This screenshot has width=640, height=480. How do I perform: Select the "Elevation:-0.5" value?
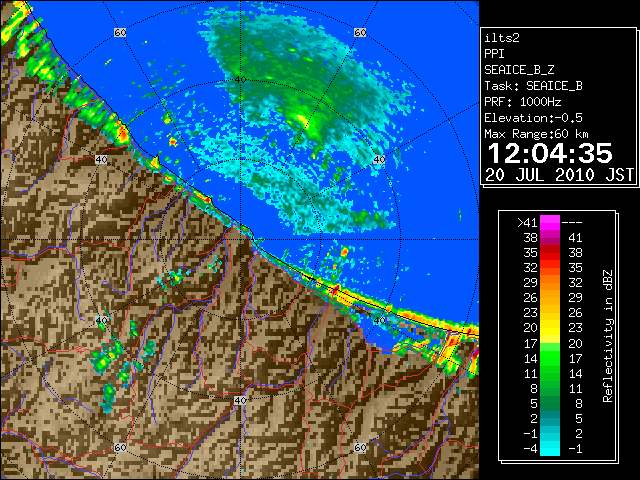click(533, 118)
